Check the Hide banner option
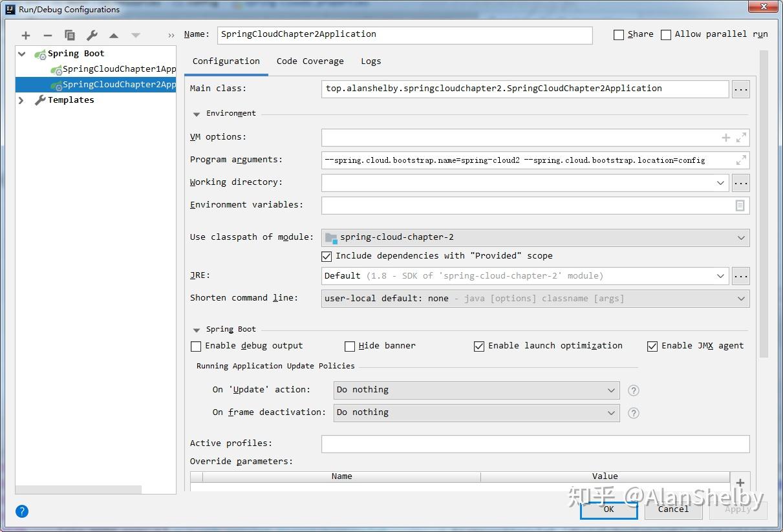The width and height of the screenshot is (783, 532). click(x=349, y=346)
